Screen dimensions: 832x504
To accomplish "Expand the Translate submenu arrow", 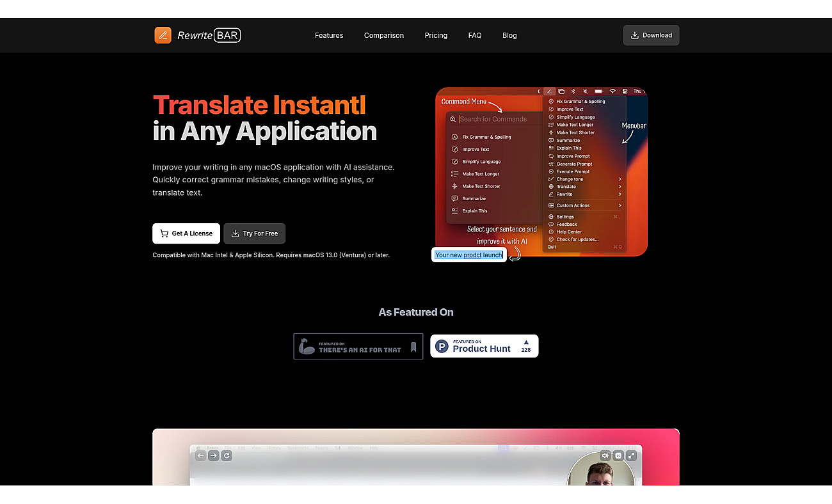I will (620, 187).
